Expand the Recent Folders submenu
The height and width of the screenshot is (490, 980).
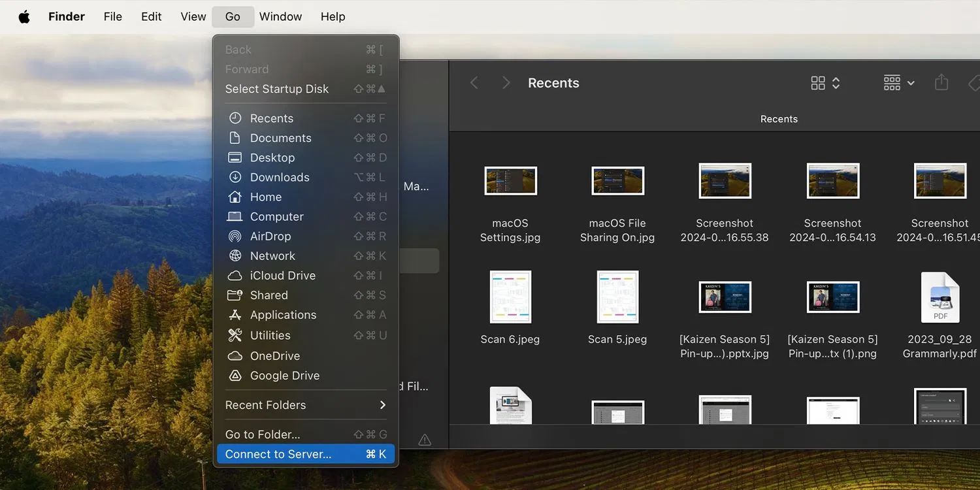click(304, 405)
